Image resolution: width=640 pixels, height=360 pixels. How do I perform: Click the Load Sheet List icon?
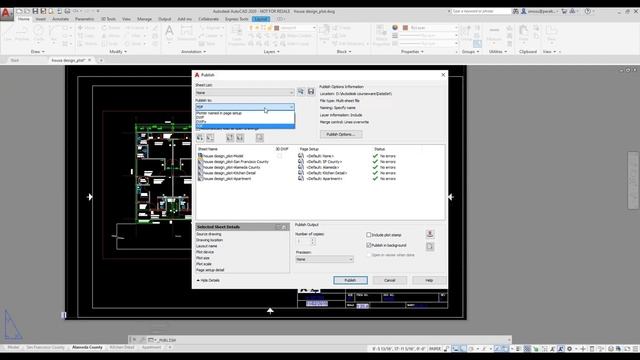click(x=301, y=92)
